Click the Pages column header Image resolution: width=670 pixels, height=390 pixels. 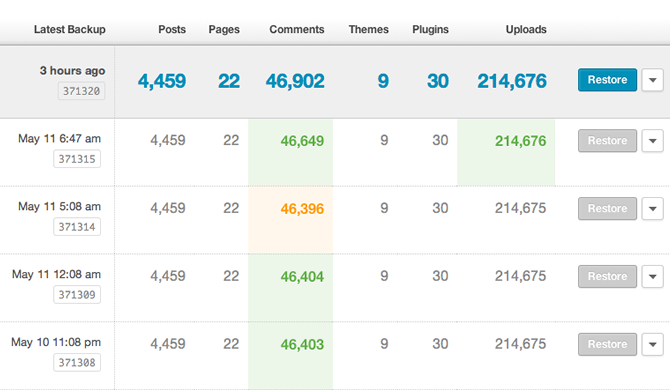pos(224,29)
